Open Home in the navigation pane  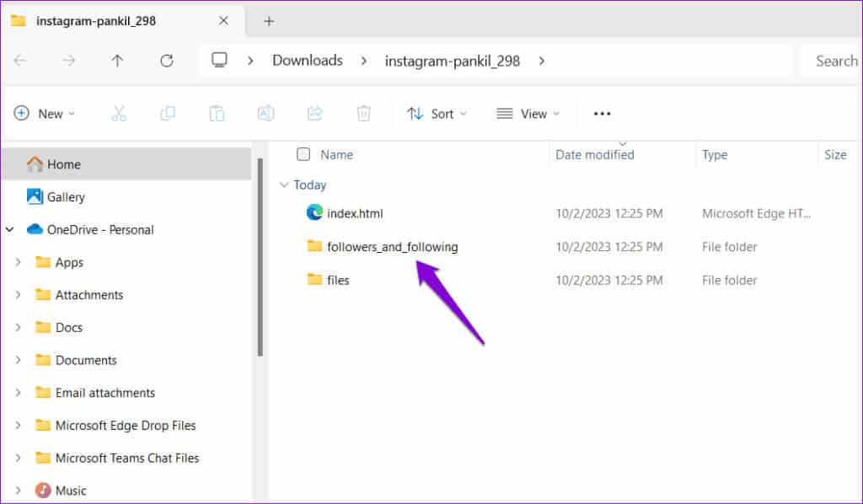(127, 164)
